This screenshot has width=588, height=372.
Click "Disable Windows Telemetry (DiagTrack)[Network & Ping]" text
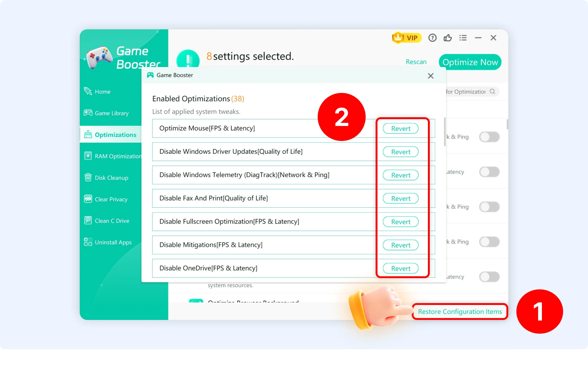point(244,175)
